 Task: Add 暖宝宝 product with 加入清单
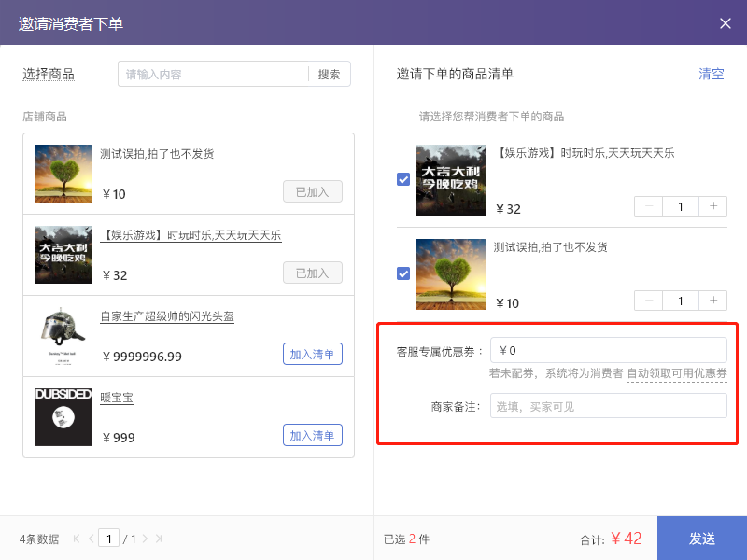tap(313, 435)
